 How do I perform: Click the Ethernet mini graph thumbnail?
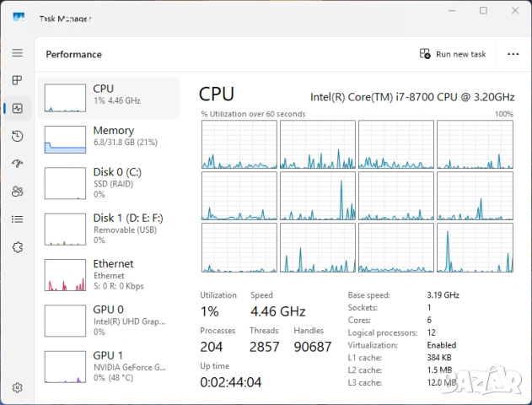pyautogui.click(x=65, y=275)
